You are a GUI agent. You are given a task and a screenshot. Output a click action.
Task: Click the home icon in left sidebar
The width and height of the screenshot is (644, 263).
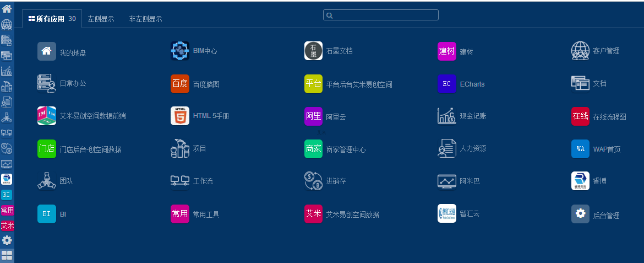[x=7, y=8]
